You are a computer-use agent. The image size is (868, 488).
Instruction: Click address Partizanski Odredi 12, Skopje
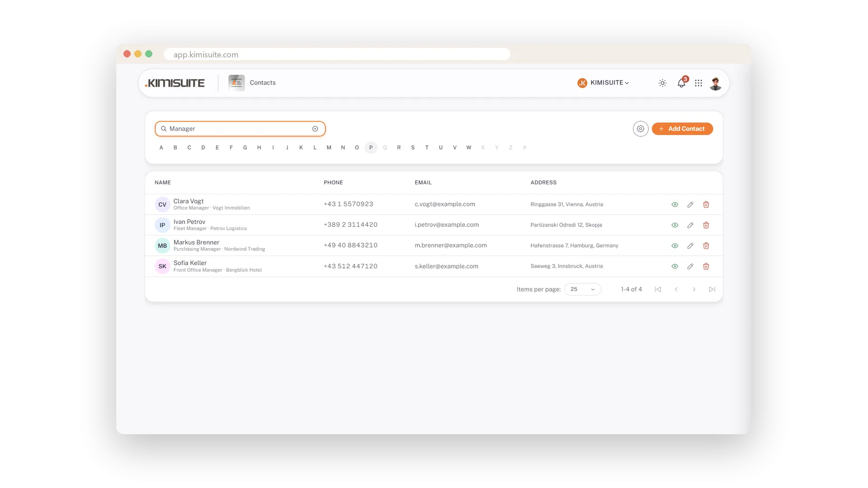(x=566, y=225)
